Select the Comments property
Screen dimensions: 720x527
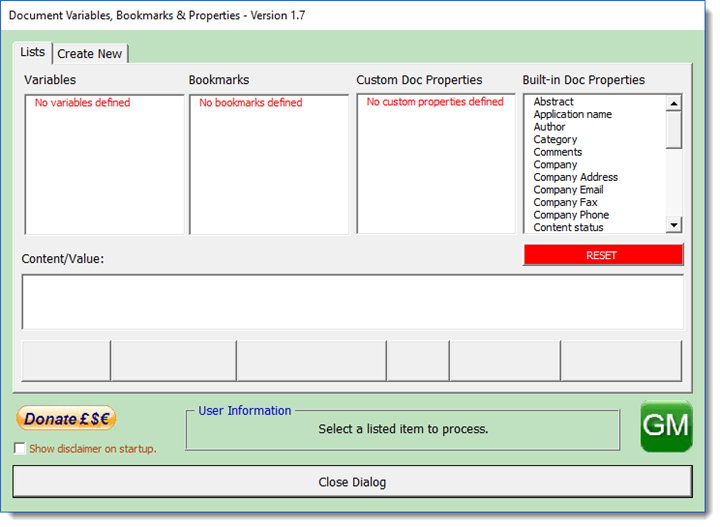[x=557, y=152]
